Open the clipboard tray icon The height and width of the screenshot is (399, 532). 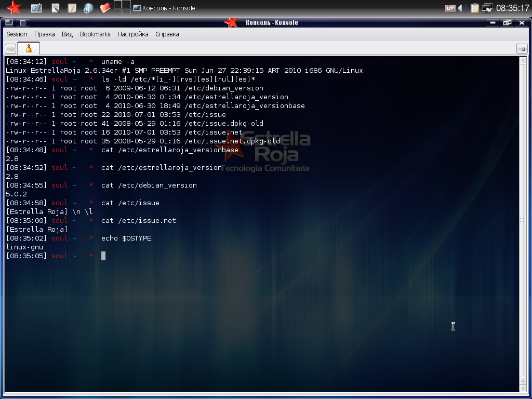click(x=475, y=8)
